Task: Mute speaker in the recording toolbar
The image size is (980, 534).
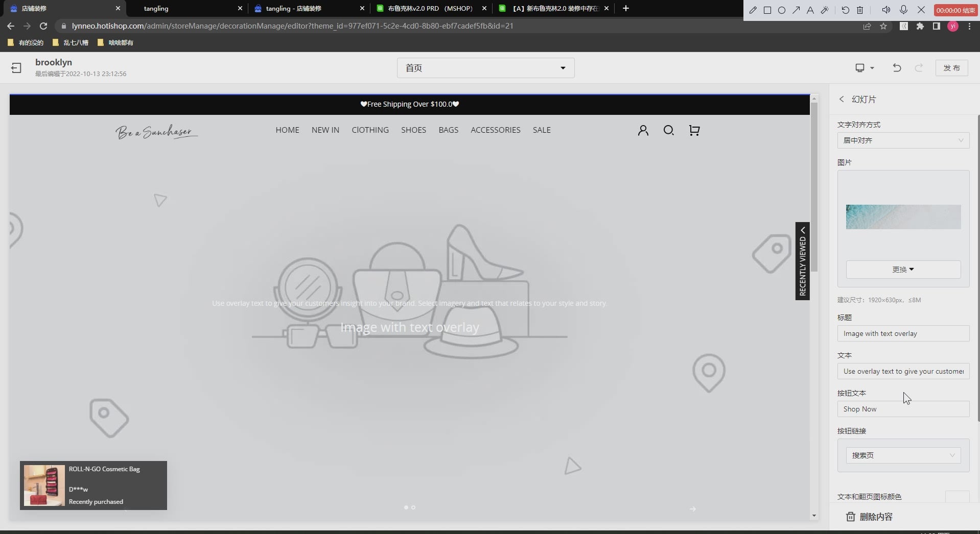Action: [x=886, y=10]
